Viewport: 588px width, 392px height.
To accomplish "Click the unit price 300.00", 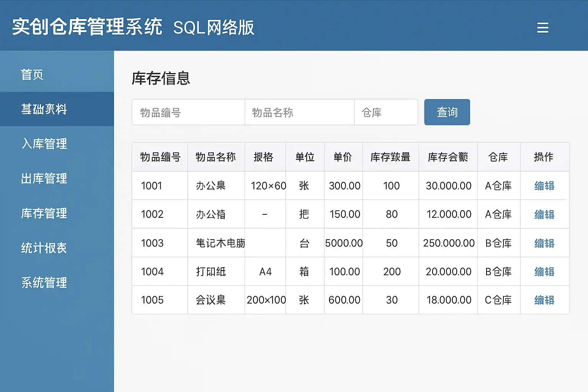I will click(345, 186).
